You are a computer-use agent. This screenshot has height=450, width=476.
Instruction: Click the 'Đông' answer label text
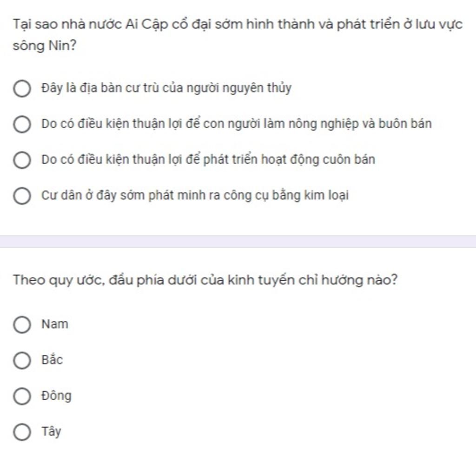pos(56,396)
